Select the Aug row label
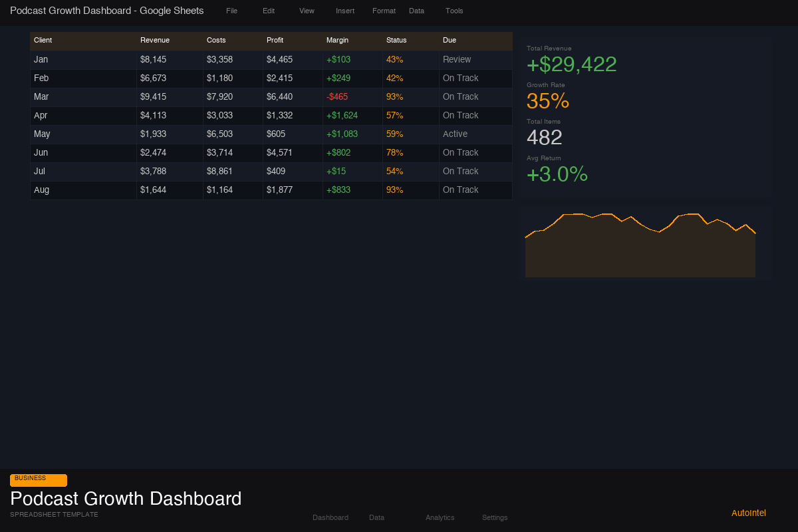Viewport: 798px width, 532px height. (83, 190)
